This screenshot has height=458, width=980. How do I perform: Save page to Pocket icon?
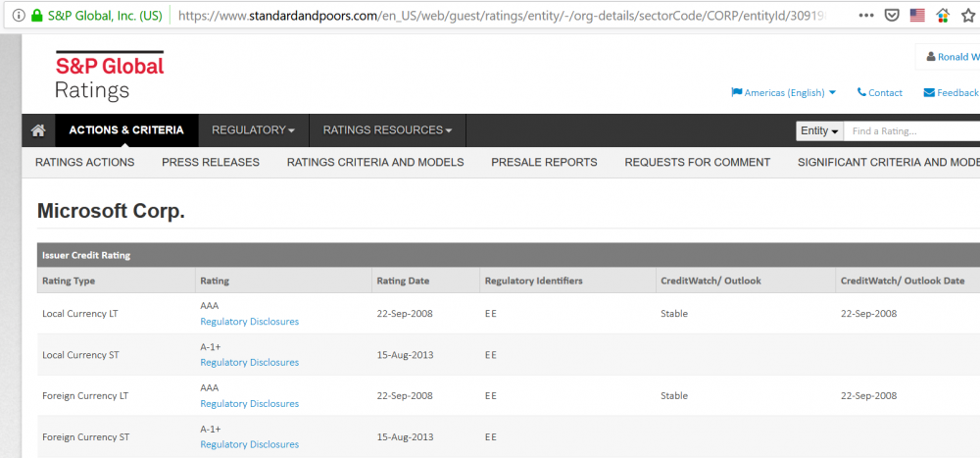point(892,16)
